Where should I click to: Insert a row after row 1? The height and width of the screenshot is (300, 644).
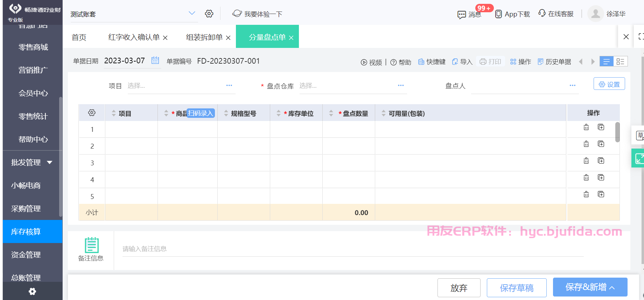[x=601, y=127]
